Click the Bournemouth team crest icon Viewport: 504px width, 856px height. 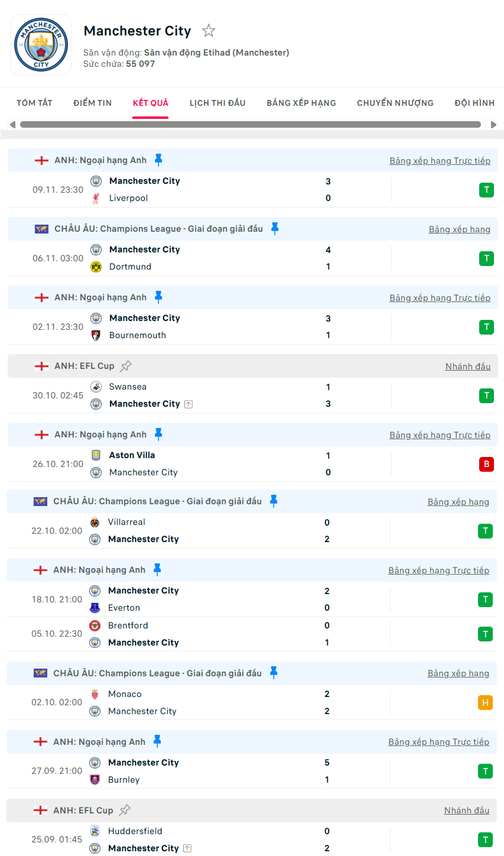pos(96,335)
